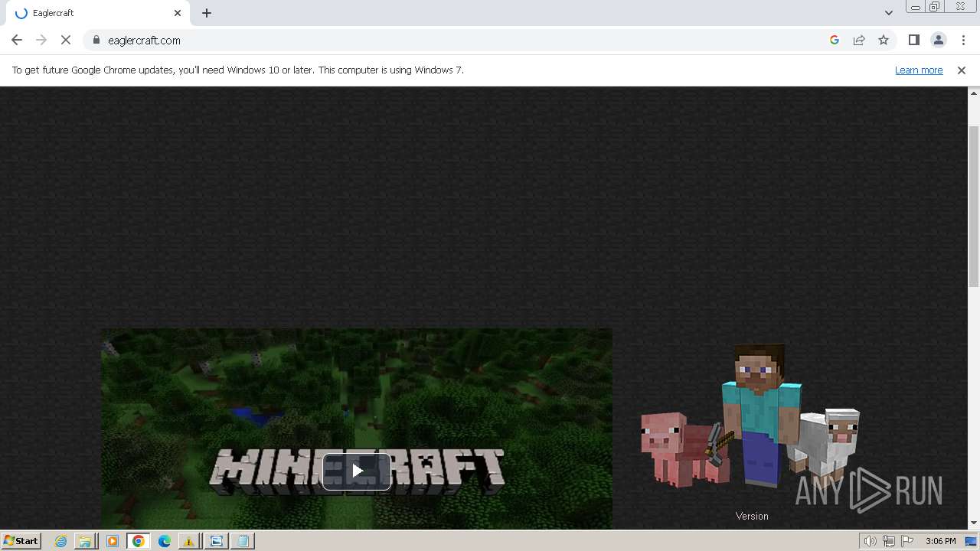Open the Action Center flag icon

907,541
